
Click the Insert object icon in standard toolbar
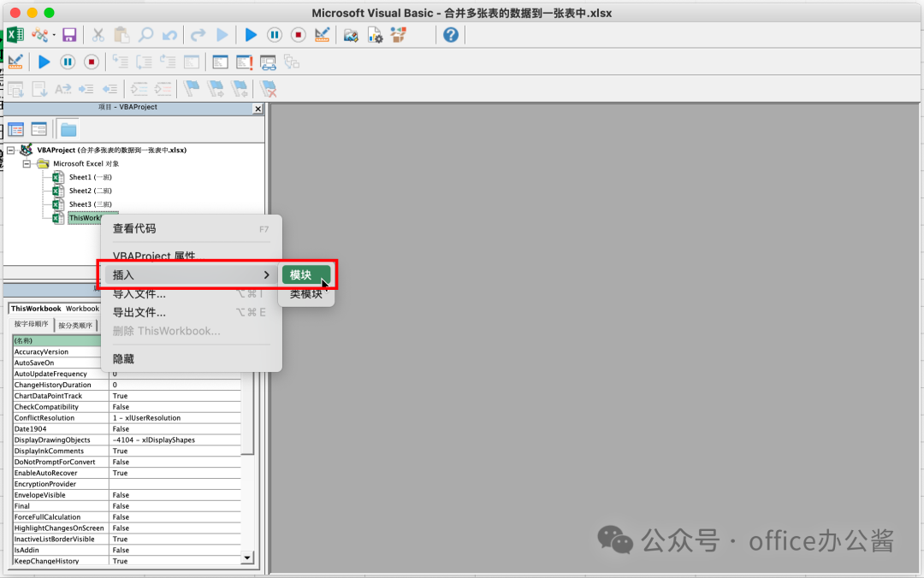(39, 35)
